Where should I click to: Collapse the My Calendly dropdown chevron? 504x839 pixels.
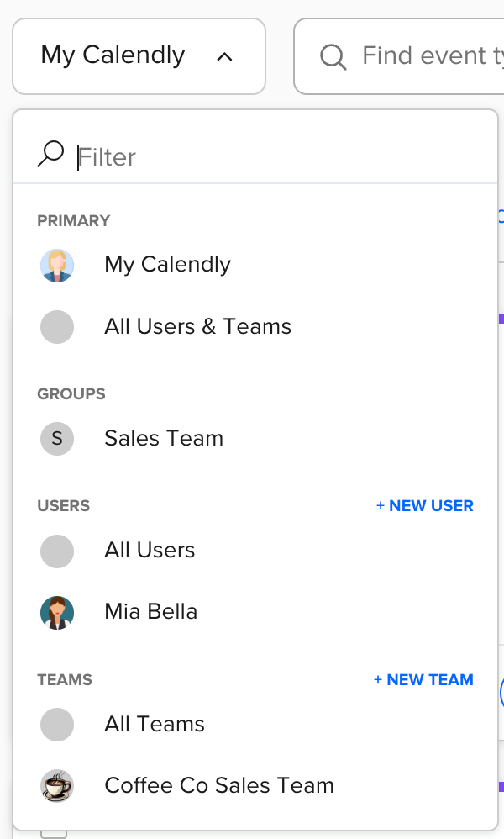click(x=224, y=56)
